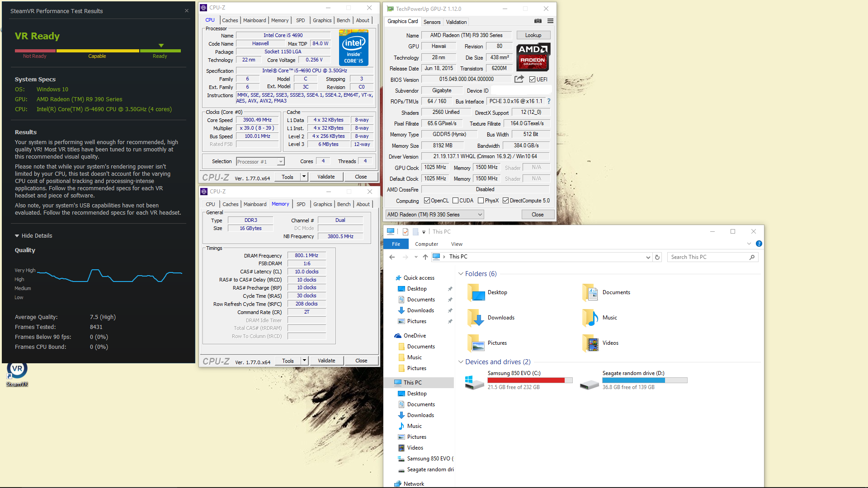This screenshot has width=868, height=488.
Task: Switch to Validation tab in GPU-Z
Action: [456, 22]
